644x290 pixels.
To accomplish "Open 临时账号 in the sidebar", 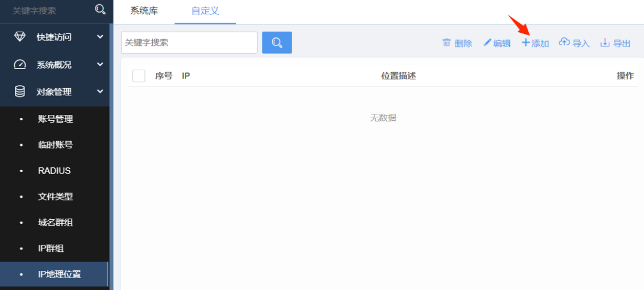I will (54, 145).
